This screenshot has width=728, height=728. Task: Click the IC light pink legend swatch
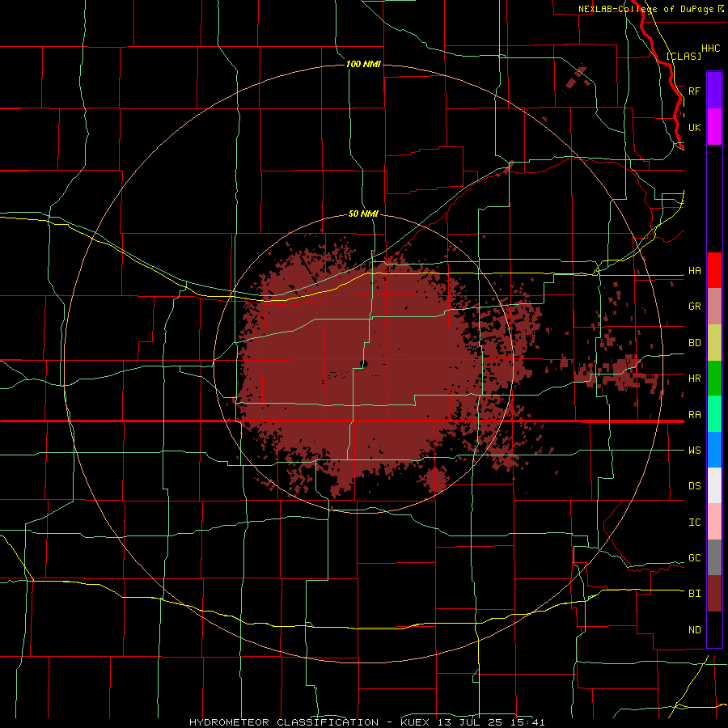click(x=714, y=522)
